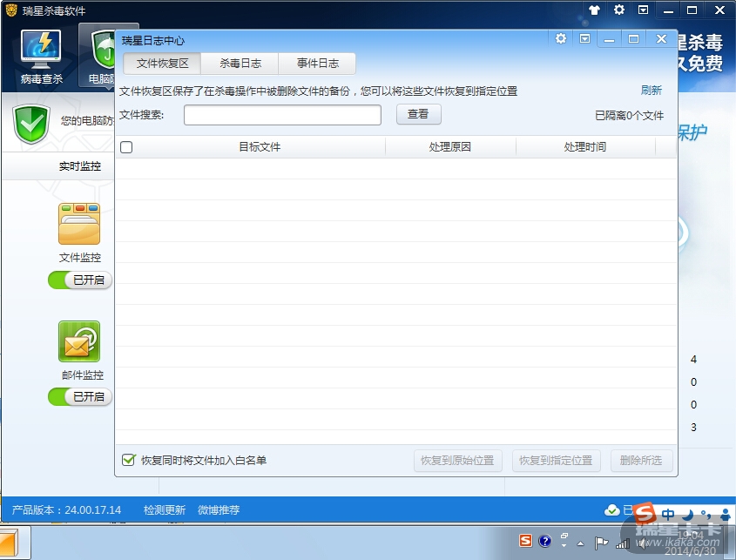Click the 刷新 refresh link
This screenshot has height=560, width=736.
[x=651, y=90]
